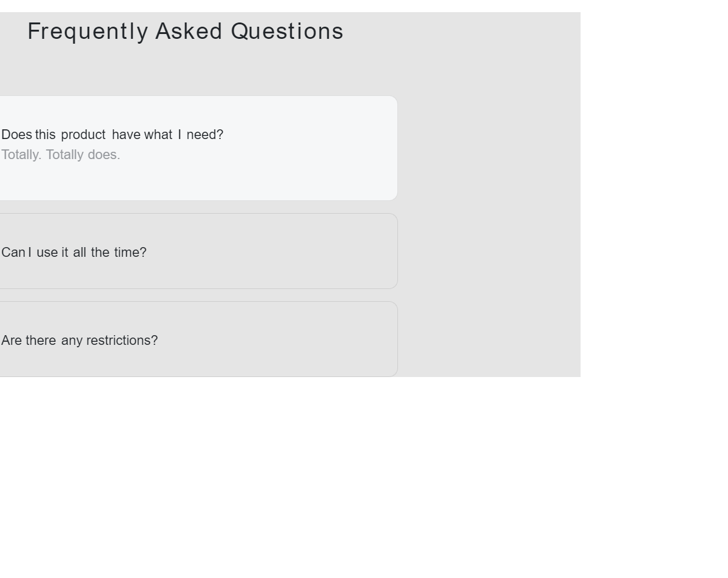Image resolution: width=728 pixels, height=578 pixels.
Task: Click the word "Questions" in the heading
Action: 287,32
